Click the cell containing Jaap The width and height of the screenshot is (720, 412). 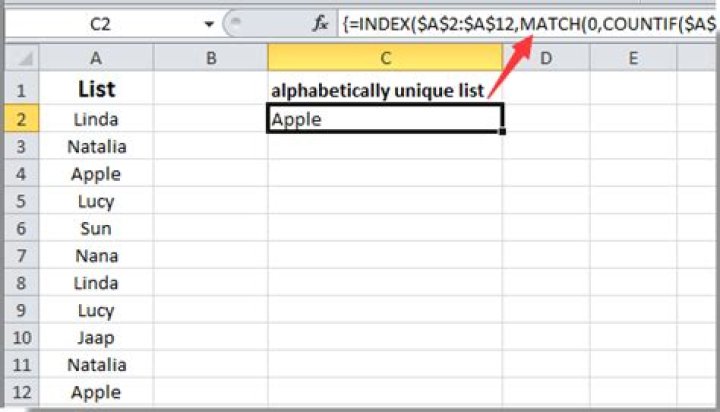point(96,338)
